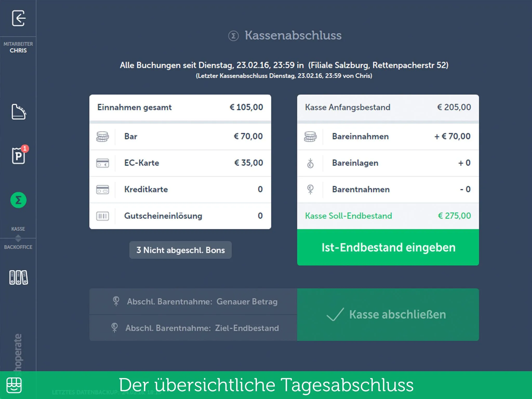Select Abschl. Barentnahme: Ziel-Endbestand
The height and width of the screenshot is (399, 532).
pyautogui.click(x=193, y=328)
